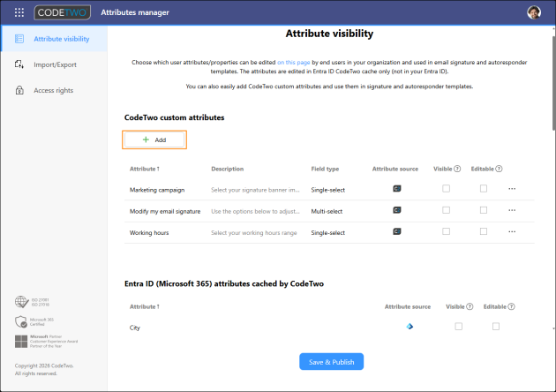
Task: Click the Field type column header
Action: pyautogui.click(x=325, y=169)
